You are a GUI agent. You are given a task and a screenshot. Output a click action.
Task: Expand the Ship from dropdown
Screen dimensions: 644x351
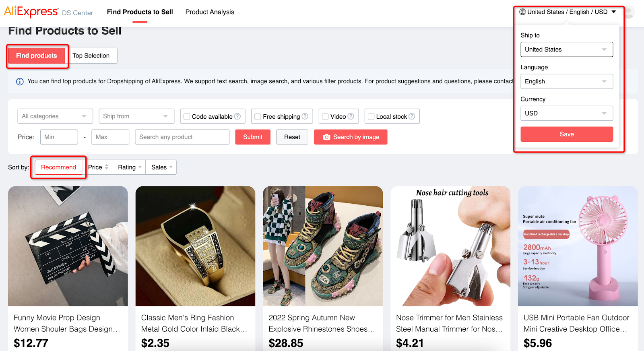[x=136, y=116]
